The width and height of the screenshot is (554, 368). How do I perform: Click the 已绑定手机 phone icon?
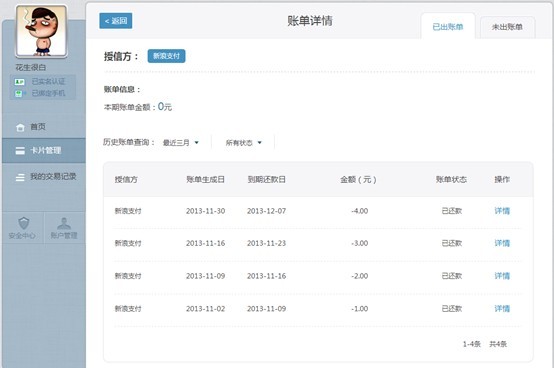[x=19, y=93]
